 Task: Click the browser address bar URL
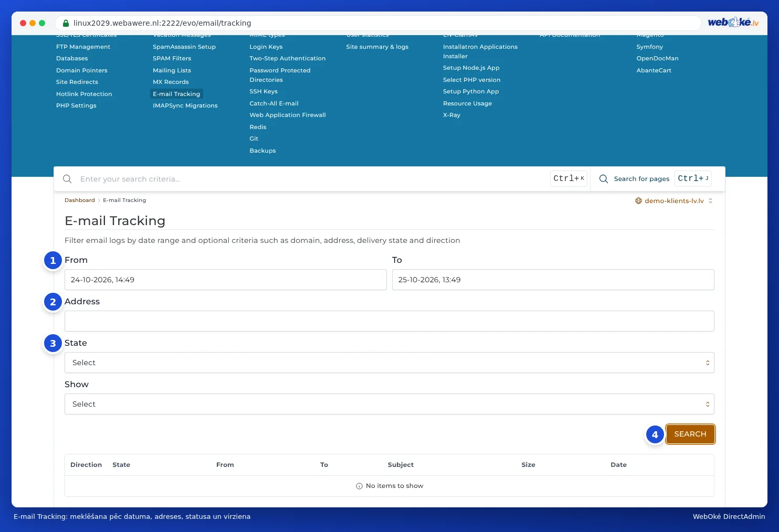(x=162, y=23)
